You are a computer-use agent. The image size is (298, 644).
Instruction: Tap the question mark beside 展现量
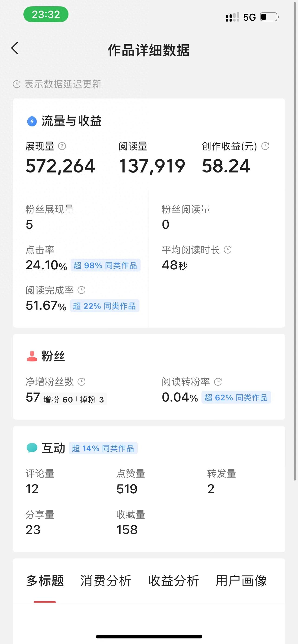[x=62, y=146]
